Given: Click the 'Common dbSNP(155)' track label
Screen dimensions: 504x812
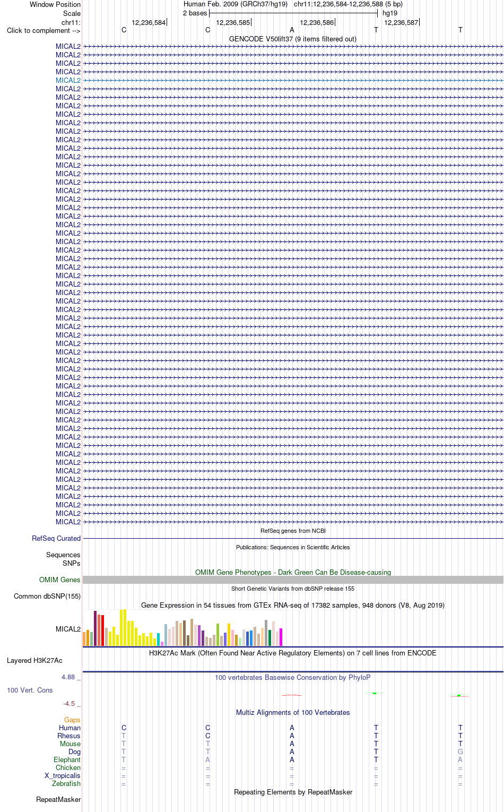Looking at the screenshot, I should [x=47, y=596].
